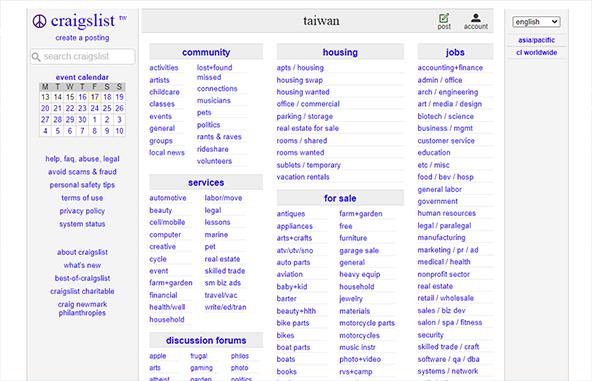Screen dimensions: 592x381
Task: Open avoid scams & fraud page
Action: point(82,172)
